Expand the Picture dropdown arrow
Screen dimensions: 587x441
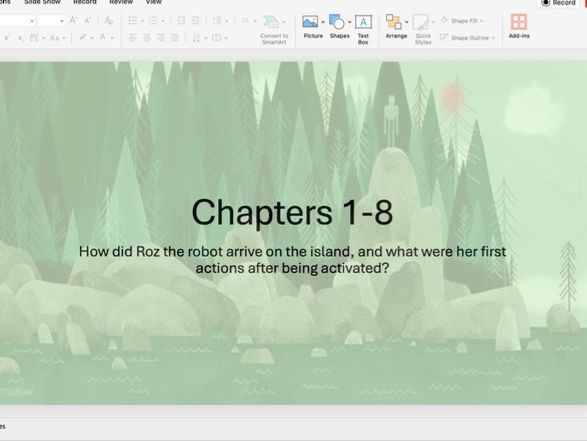[x=323, y=22]
